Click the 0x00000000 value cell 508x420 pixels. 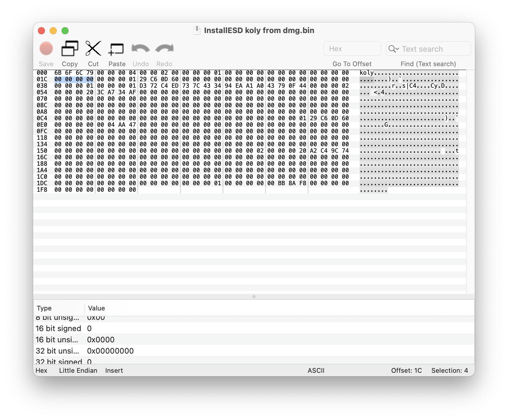[x=110, y=351]
